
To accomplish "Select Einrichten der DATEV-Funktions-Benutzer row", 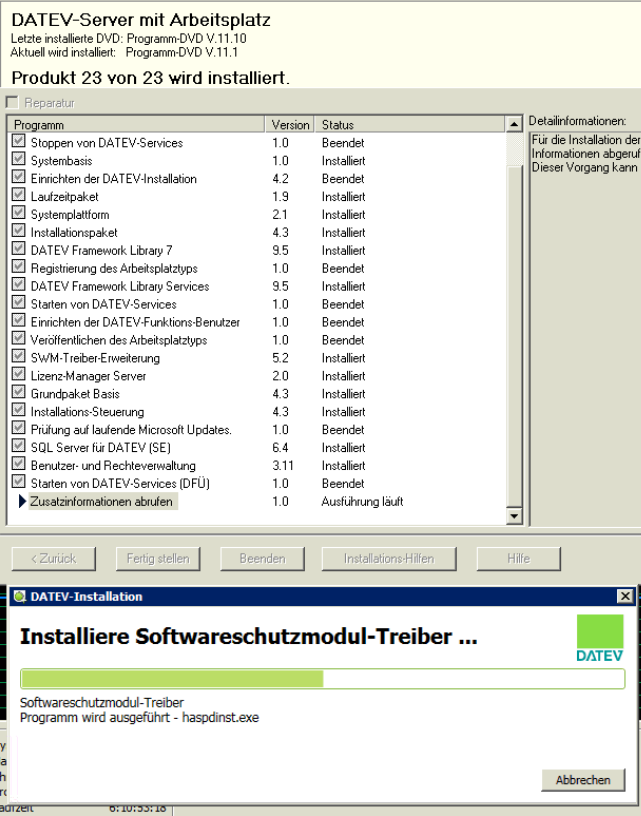I will click(x=257, y=322).
